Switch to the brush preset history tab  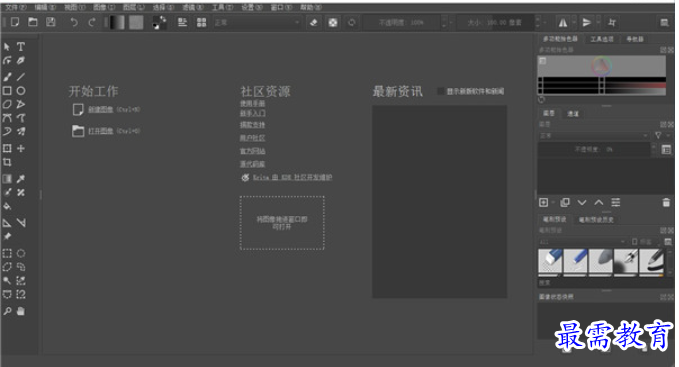coord(596,219)
